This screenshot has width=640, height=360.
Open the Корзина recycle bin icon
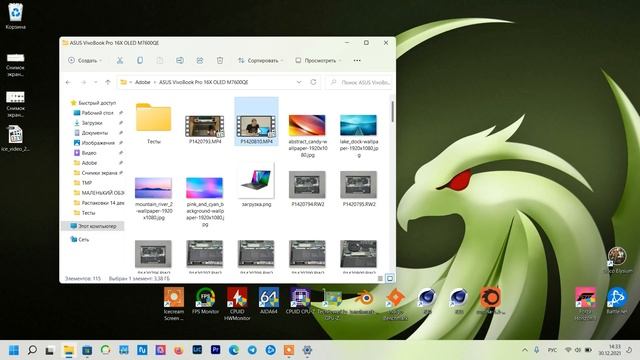(x=16, y=16)
